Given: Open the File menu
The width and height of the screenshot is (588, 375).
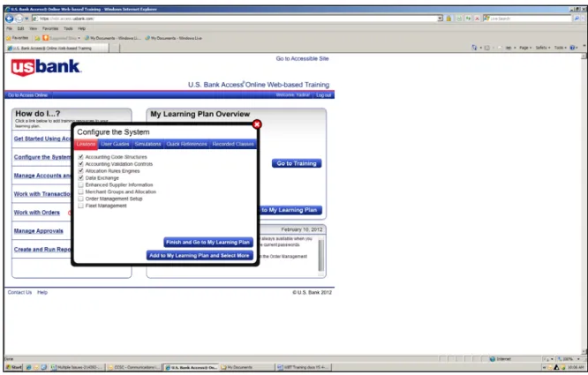Looking at the screenshot, I should pos(10,28).
